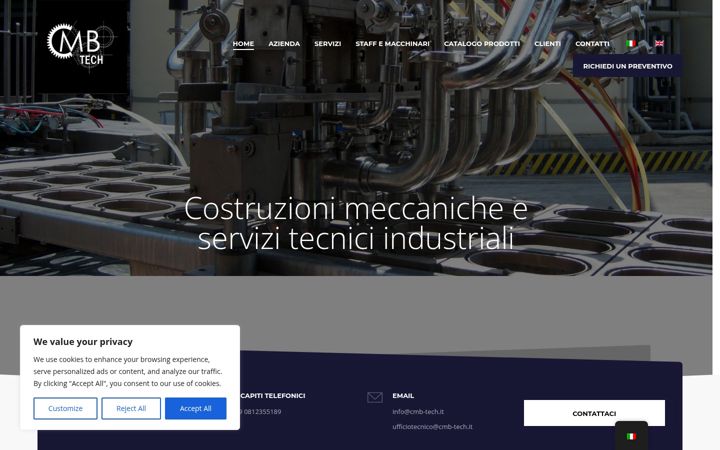
Task: Open the floating Italian flag language switcher
Action: click(x=631, y=436)
